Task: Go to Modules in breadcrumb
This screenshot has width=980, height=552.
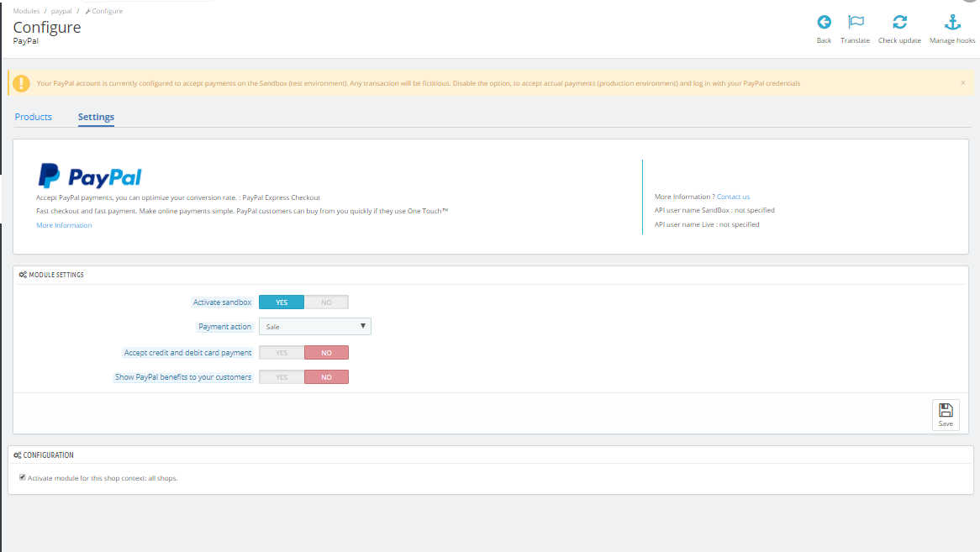Action: 26,11
